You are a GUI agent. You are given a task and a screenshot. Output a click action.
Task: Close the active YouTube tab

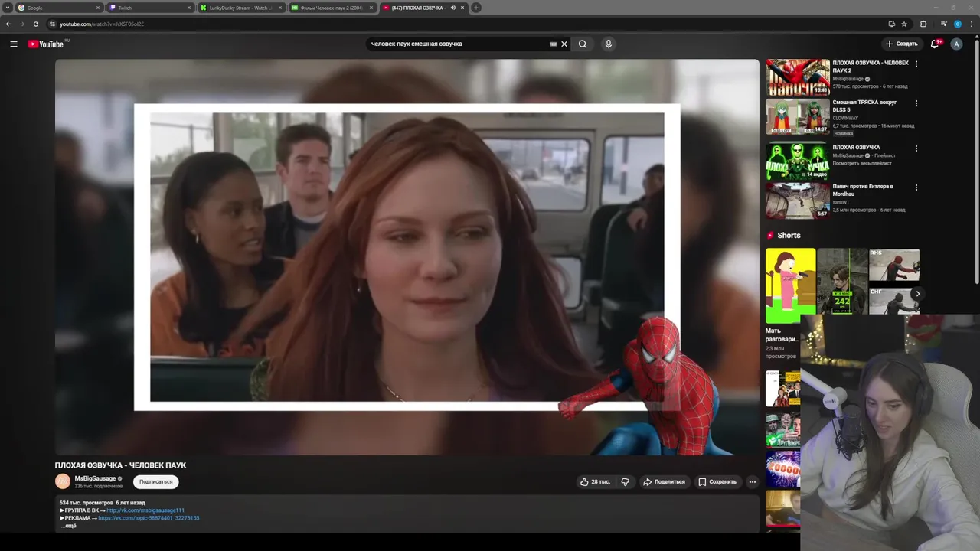coord(462,8)
